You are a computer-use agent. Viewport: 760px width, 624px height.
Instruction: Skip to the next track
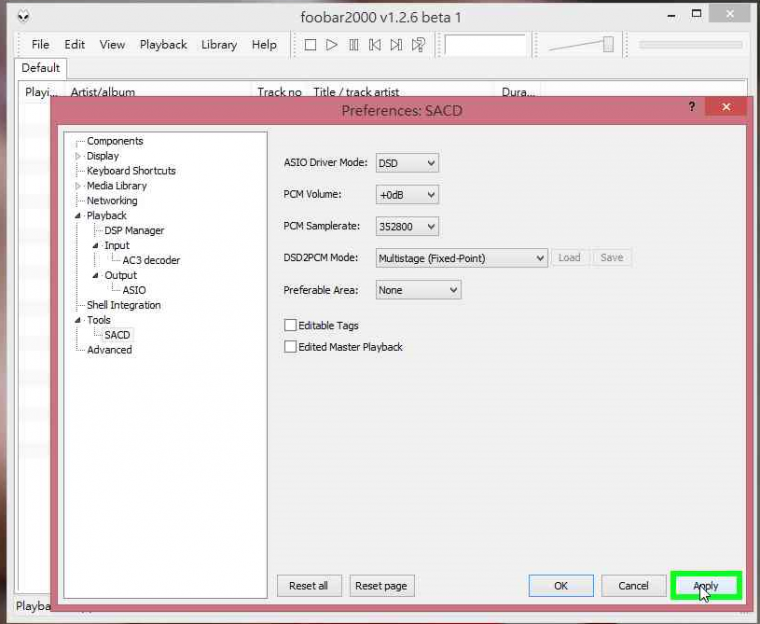click(x=396, y=45)
